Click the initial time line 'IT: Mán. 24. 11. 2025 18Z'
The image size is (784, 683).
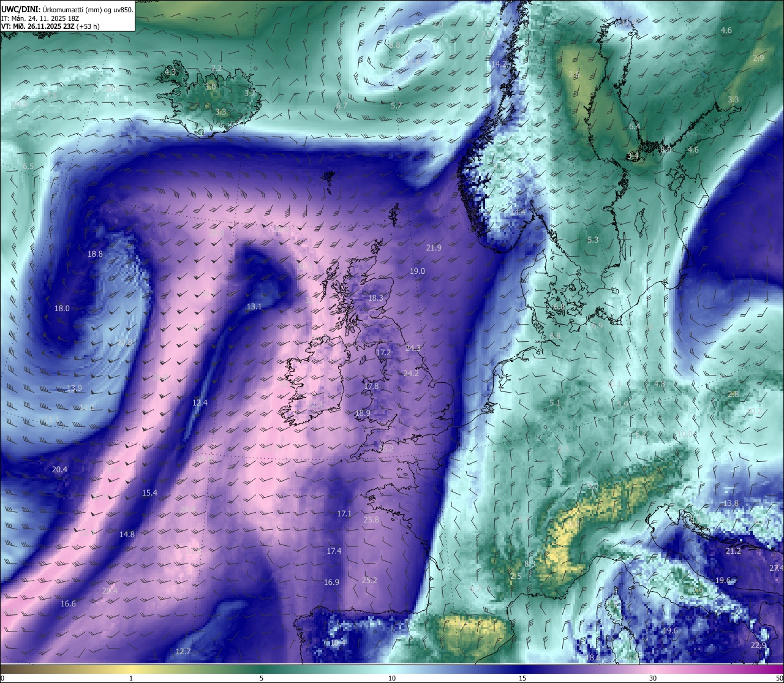tap(40, 18)
